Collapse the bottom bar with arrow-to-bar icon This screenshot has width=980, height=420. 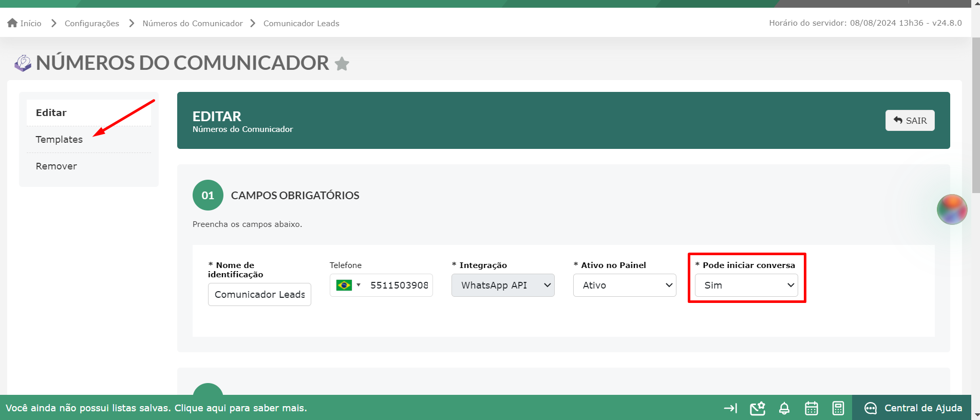point(730,408)
